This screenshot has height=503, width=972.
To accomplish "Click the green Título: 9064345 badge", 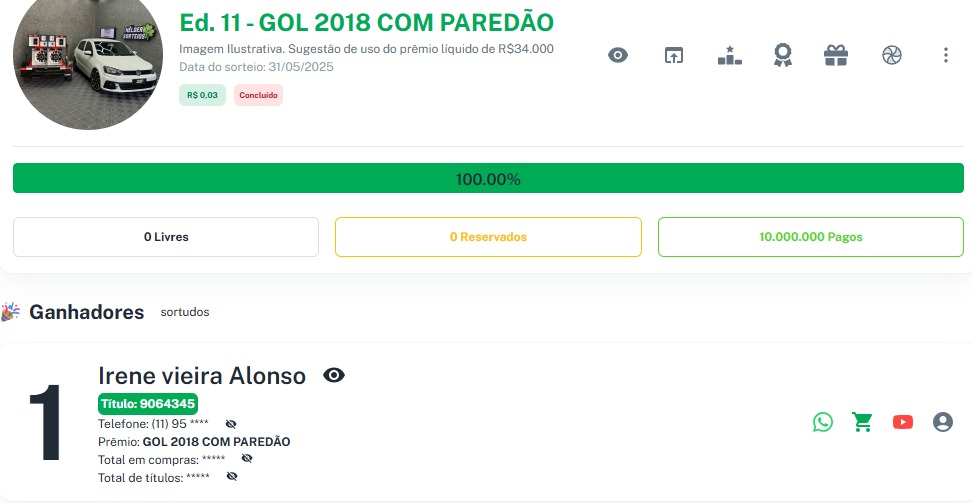I will (148, 404).
